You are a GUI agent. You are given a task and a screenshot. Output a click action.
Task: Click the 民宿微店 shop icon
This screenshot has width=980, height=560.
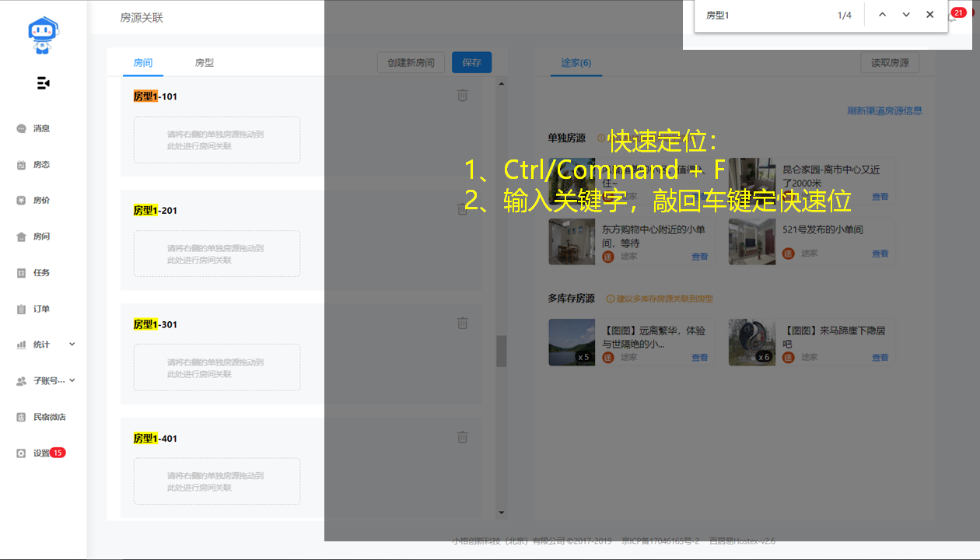pyautogui.click(x=21, y=417)
